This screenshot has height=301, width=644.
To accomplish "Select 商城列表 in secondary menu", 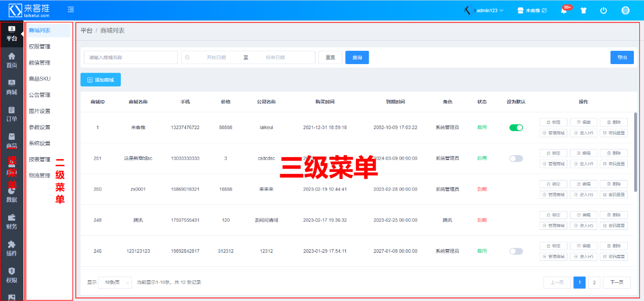I will click(48, 31).
